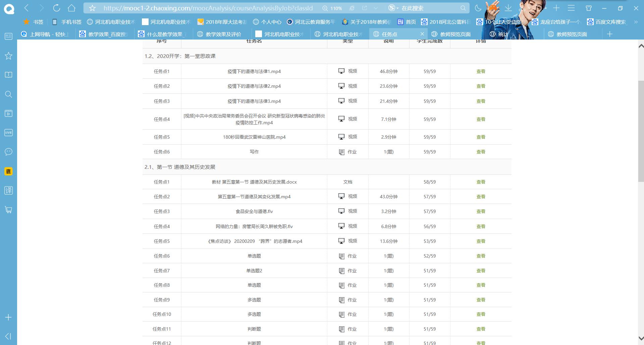This screenshot has height=345, width=644.
Task: Click the address bar URL field
Action: coord(208,8)
